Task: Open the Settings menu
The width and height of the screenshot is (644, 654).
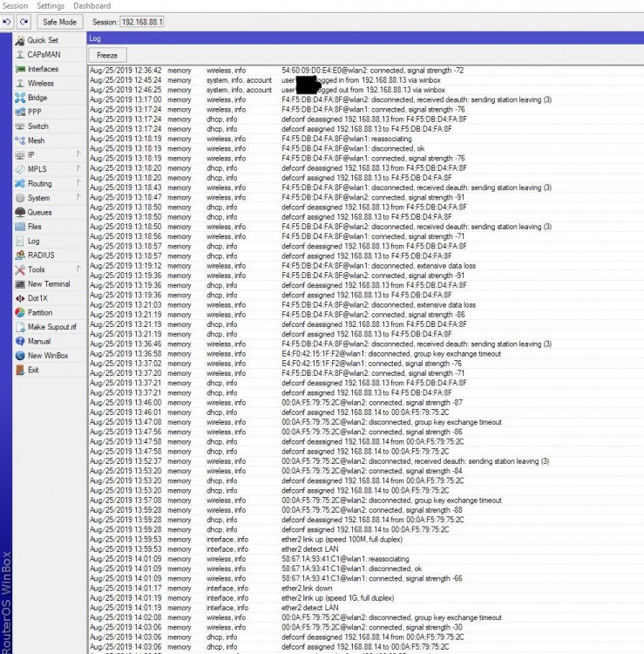Action: tap(51, 6)
